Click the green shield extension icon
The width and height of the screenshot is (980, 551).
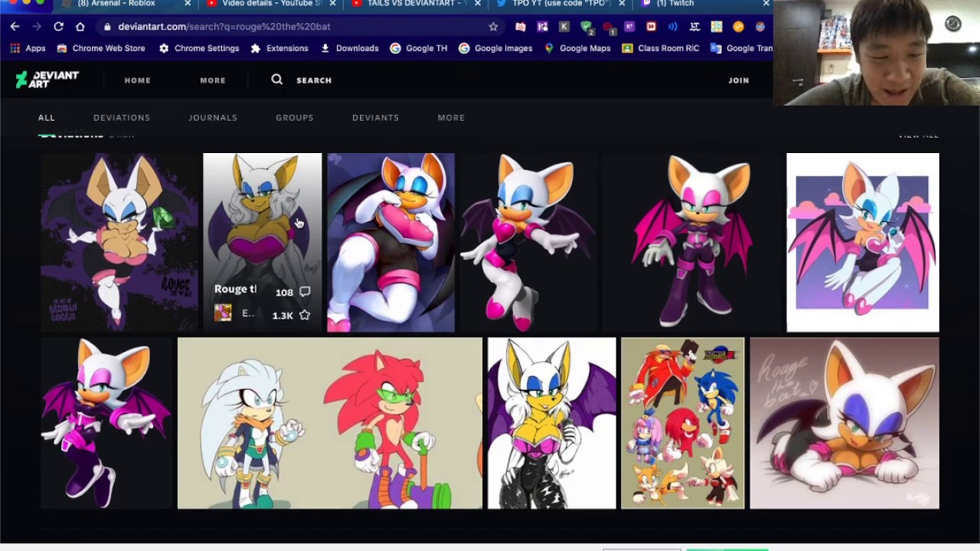[586, 26]
